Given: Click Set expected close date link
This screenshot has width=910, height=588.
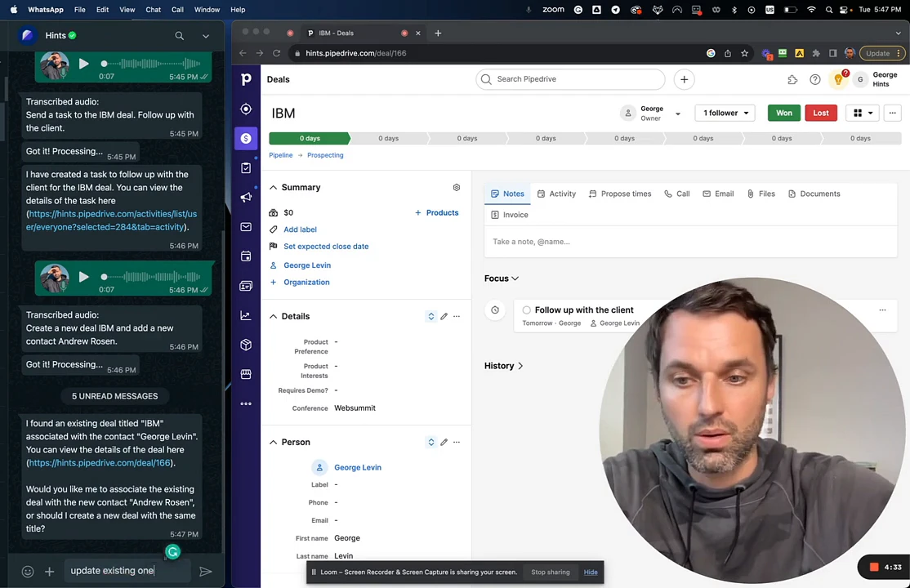Looking at the screenshot, I should click(326, 246).
